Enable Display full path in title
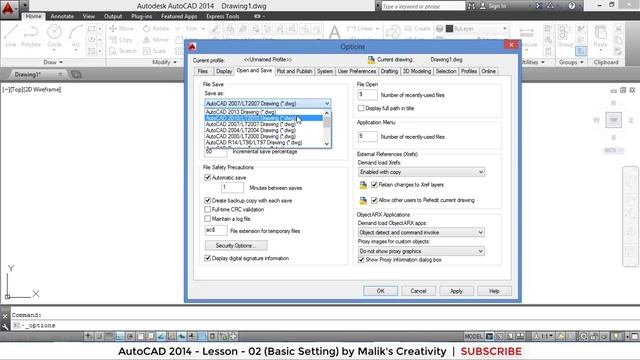 [361, 108]
